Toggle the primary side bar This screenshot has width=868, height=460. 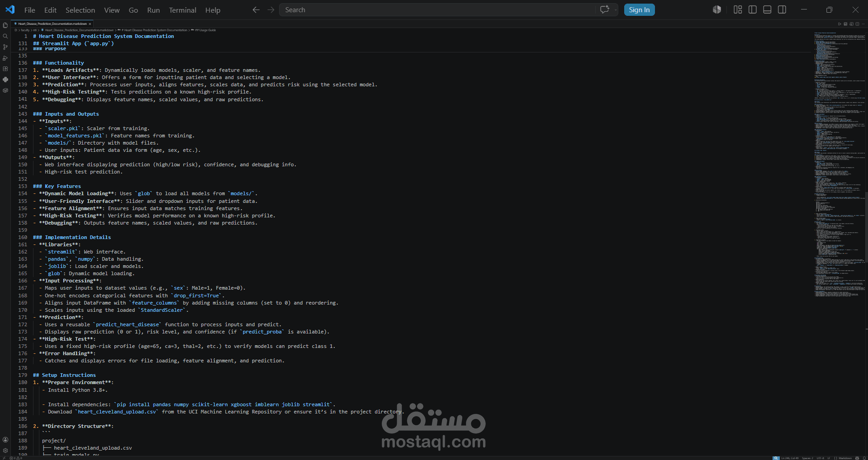pyautogui.click(x=753, y=9)
